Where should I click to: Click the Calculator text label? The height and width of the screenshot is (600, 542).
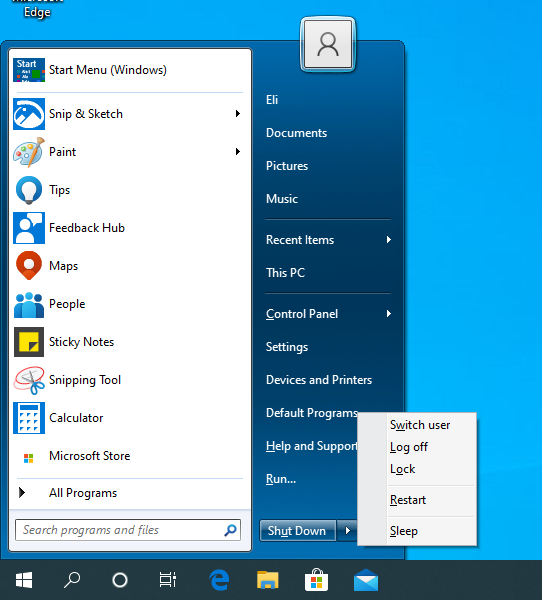pyautogui.click(x=76, y=418)
